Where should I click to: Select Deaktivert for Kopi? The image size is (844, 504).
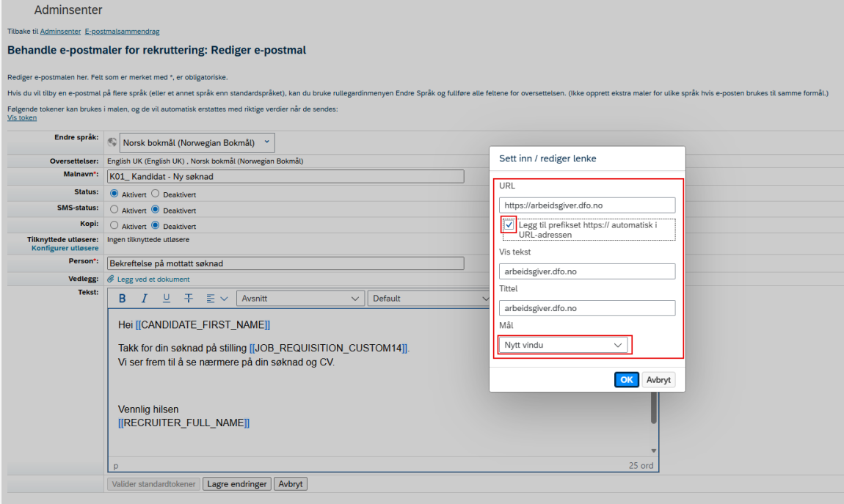[x=155, y=225]
